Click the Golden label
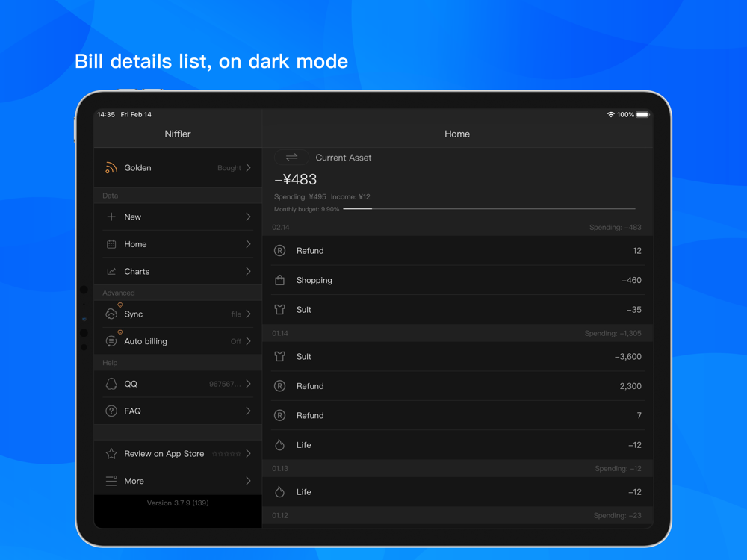Viewport: 747px width, 560px height. [137, 167]
